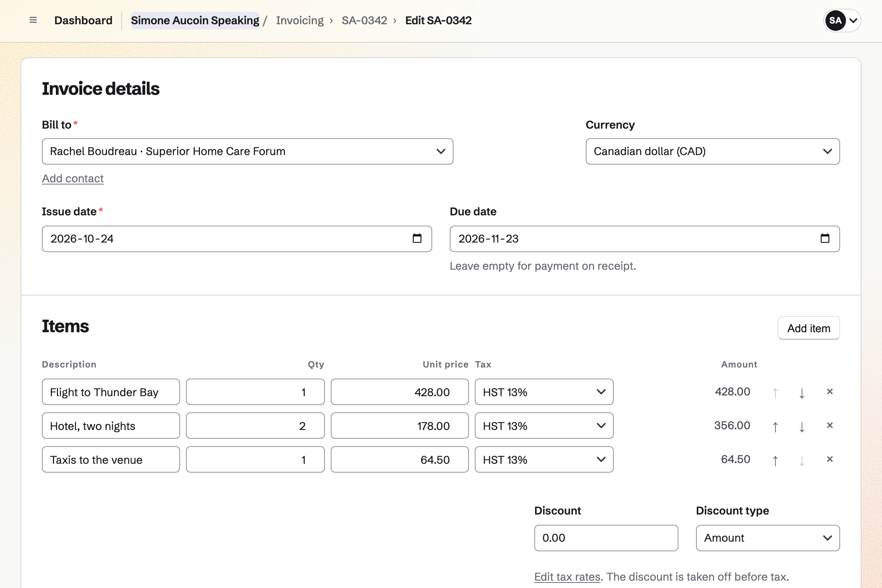
Task: Focus the Due date field
Action: pyautogui.click(x=645, y=239)
